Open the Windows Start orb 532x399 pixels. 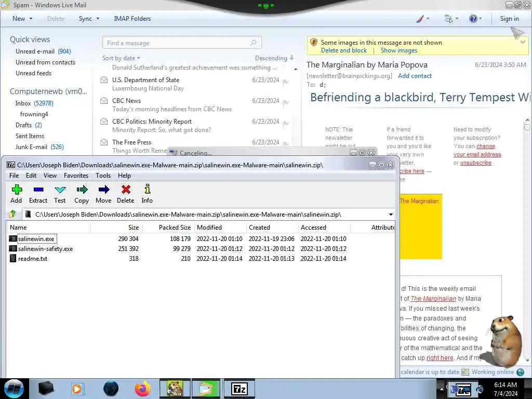pyautogui.click(x=14, y=389)
